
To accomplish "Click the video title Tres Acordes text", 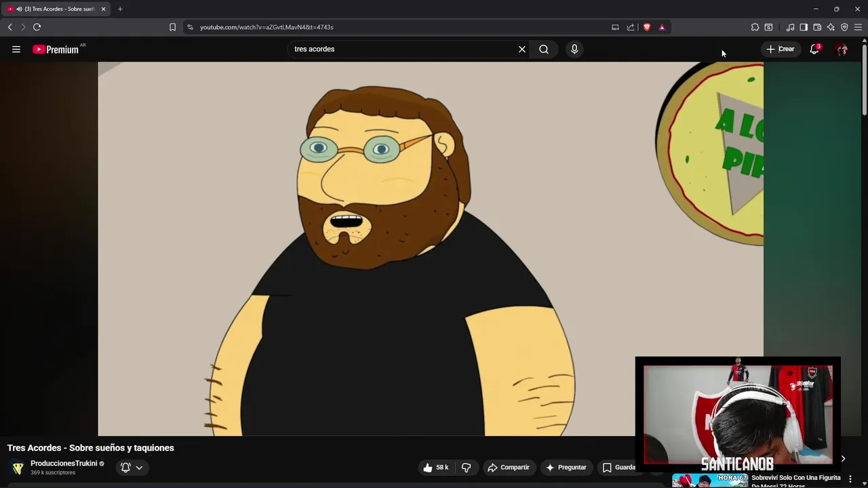I will pos(91,448).
